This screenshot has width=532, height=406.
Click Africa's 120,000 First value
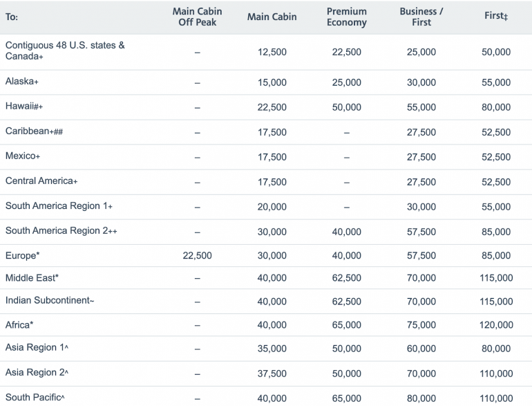coord(495,324)
